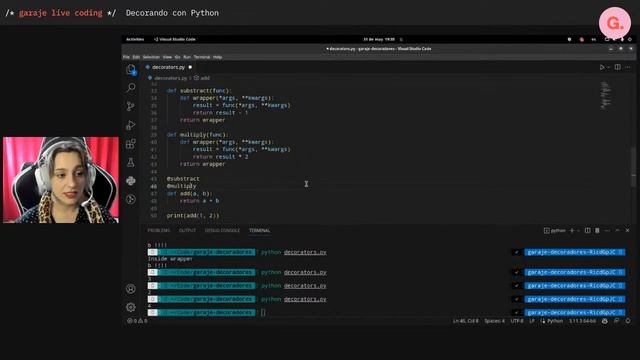Viewport: 640px width, 360px height.
Task: Open the Go menu
Action: (x=178, y=57)
